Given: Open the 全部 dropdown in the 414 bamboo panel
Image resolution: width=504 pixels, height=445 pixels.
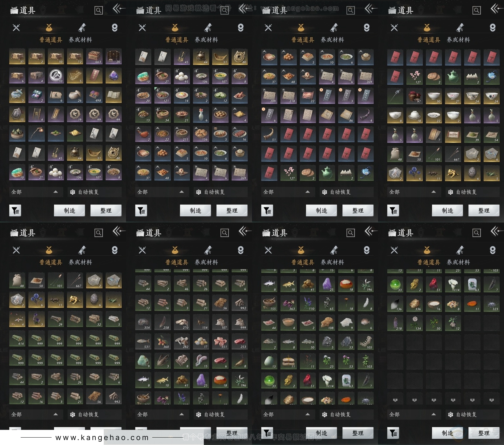Looking at the screenshot, I should click(x=36, y=414).
